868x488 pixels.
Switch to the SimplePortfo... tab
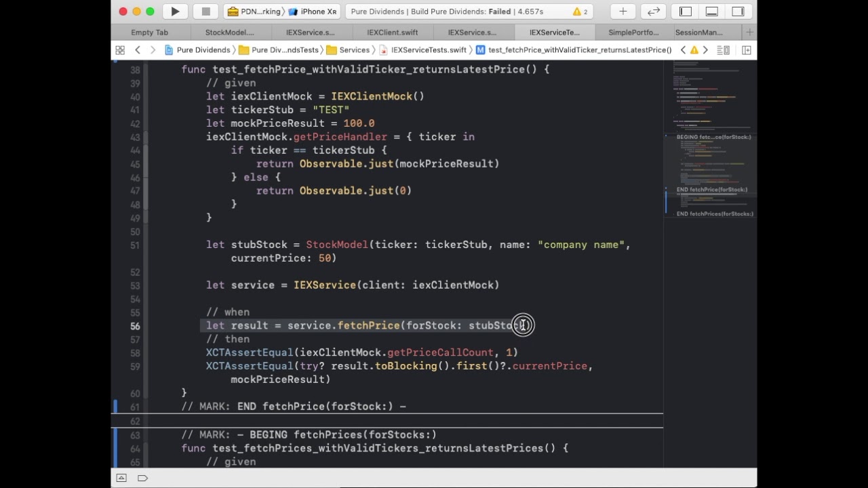633,33
